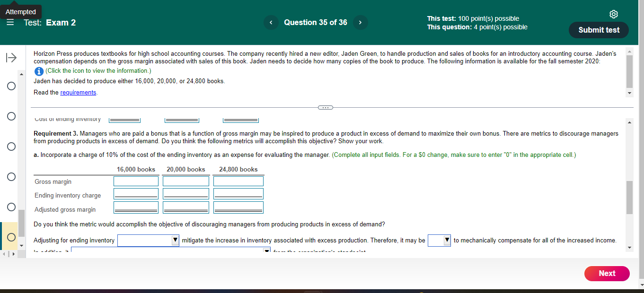Open the requirements link

click(78, 92)
